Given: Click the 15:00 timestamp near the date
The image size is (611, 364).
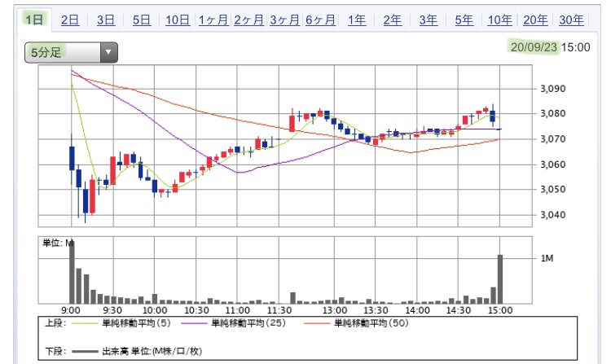Looking at the screenshot, I should (x=576, y=47).
